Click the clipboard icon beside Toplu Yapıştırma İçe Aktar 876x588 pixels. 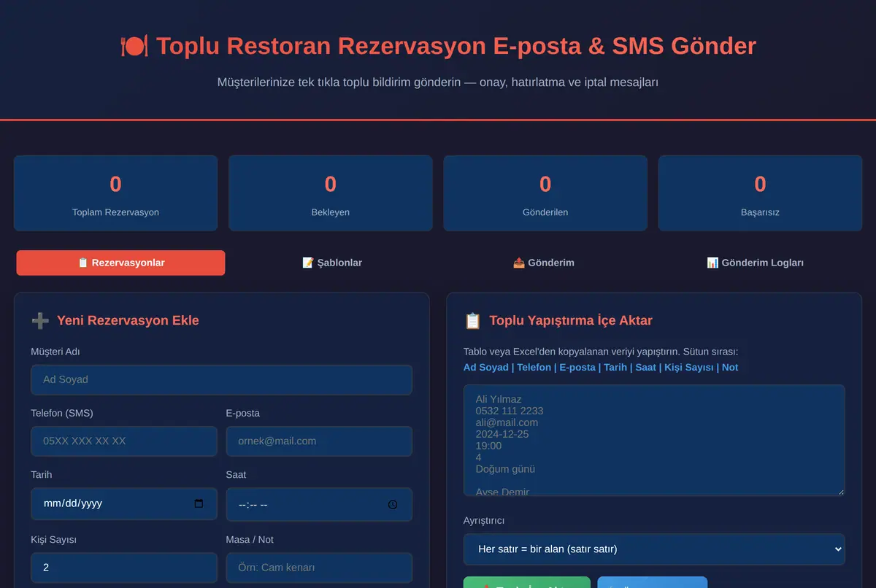pos(473,320)
